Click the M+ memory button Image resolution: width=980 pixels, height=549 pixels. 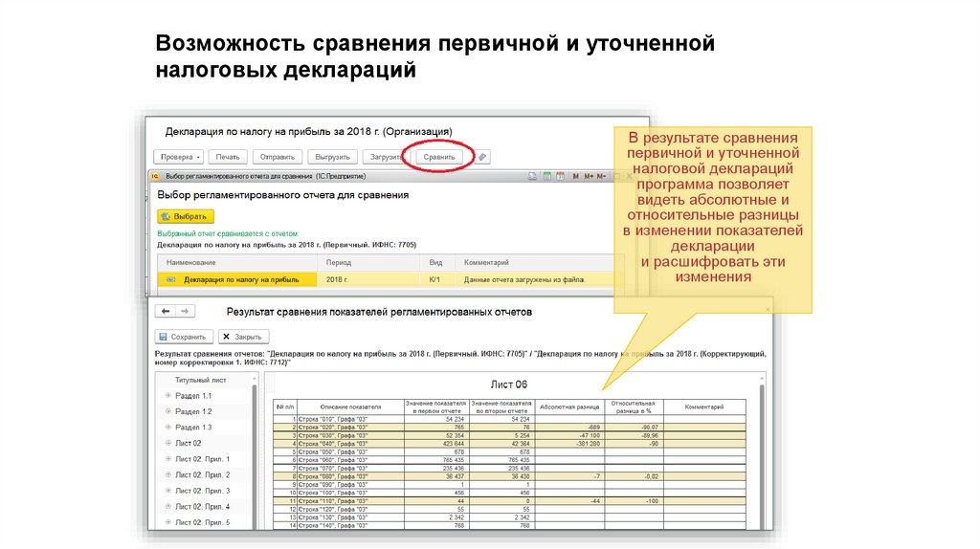click(x=589, y=177)
